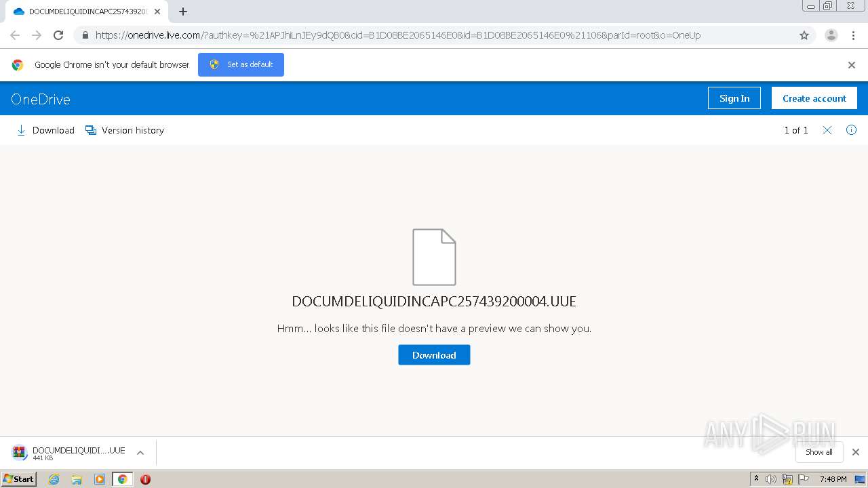Click the address bar URL
The height and width of the screenshot is (488, 868).
pos(398,35)
